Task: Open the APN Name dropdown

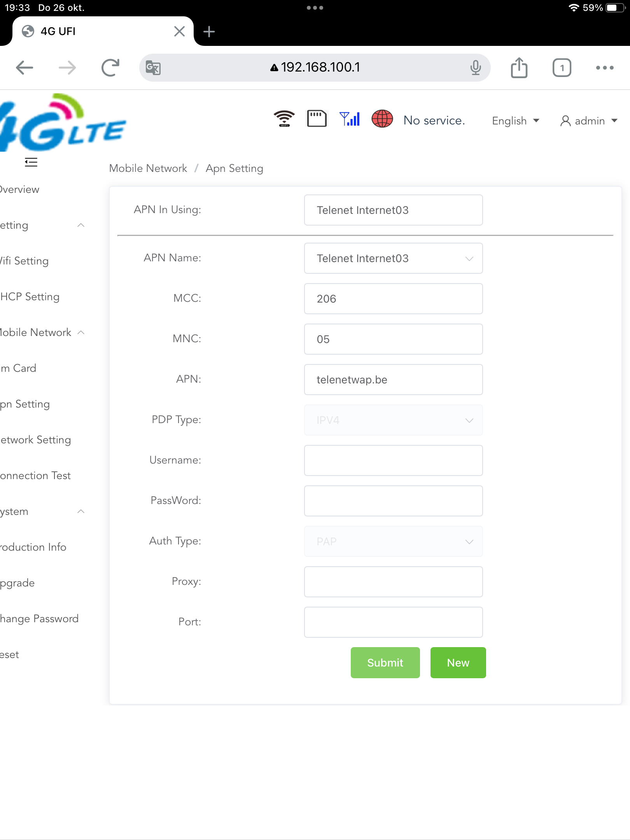Action: click(393, 258)
